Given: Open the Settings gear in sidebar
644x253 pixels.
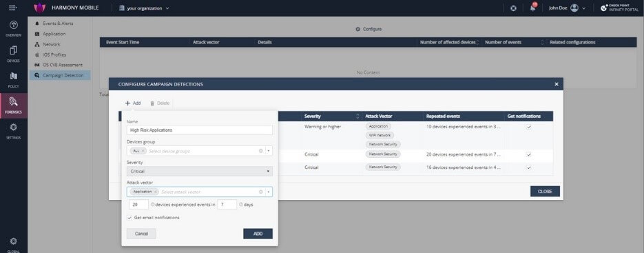Looking at the screenshot, I should coord(14,131).
